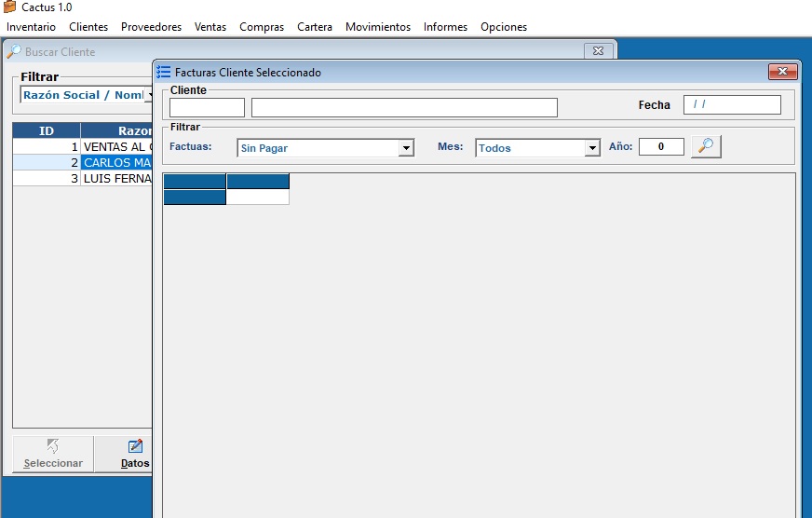Open the Inventario menu

[31, 27]
